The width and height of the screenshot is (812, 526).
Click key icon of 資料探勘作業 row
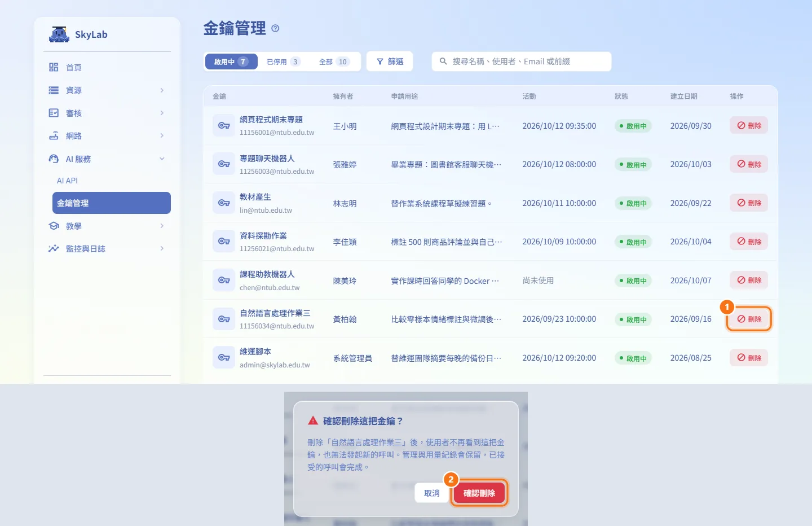tap(224, 242)
